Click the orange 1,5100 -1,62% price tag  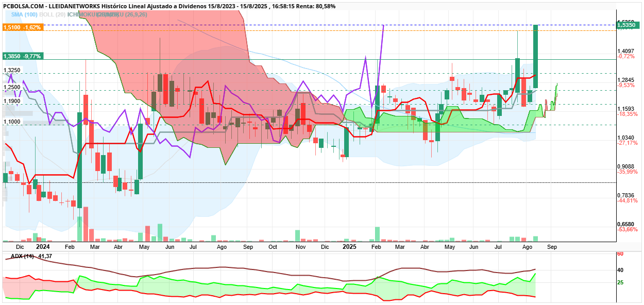coord(23,27)
